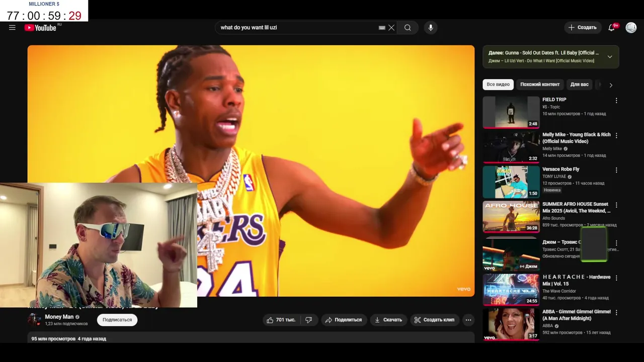Open Melly Mike Young Black & Rich thumbnail

click(x=511, y=147)
